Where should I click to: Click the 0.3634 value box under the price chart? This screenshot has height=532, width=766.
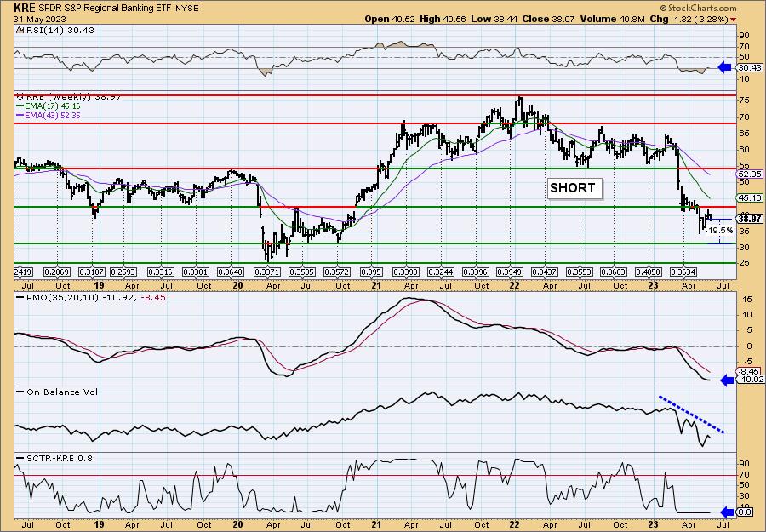[x=683, y=272]
